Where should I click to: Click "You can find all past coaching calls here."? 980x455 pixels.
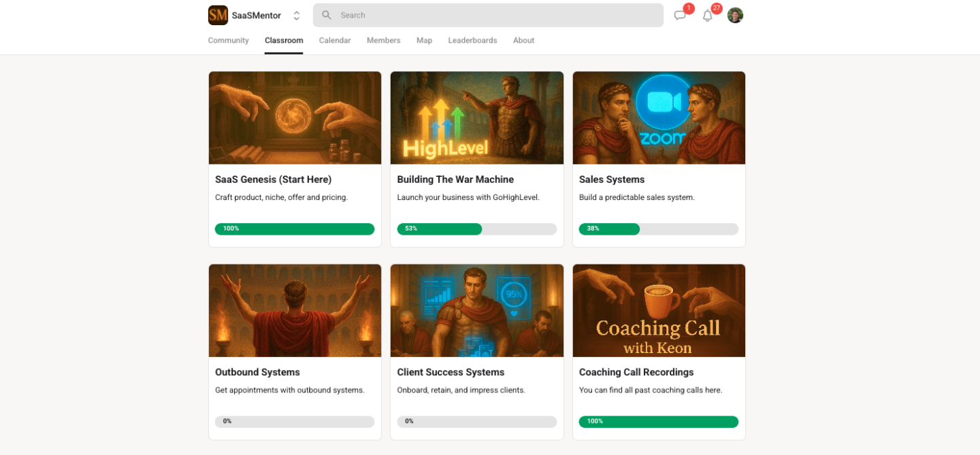pos(651,390)
